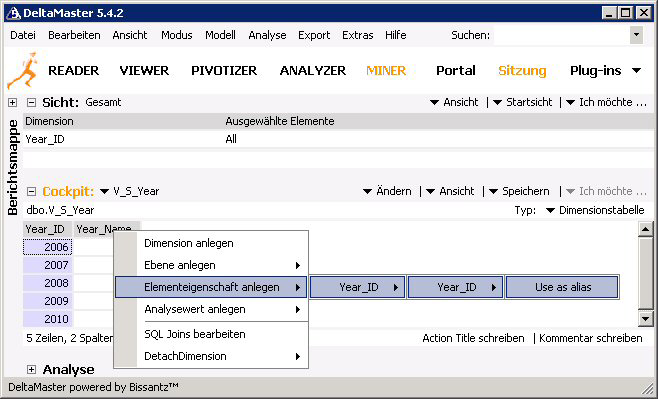Switch to ANALYZER mode
Screen dimensions: 658x399
coord(313,70)
